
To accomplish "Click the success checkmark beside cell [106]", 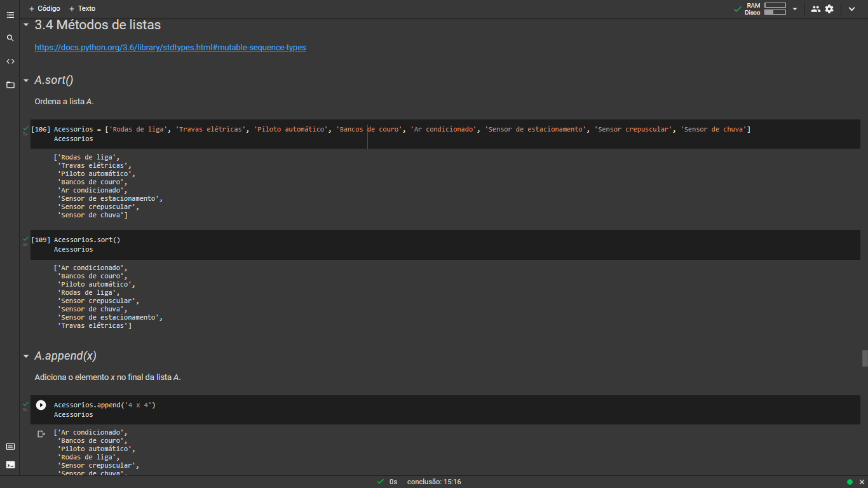I will [x=25, y=129].
